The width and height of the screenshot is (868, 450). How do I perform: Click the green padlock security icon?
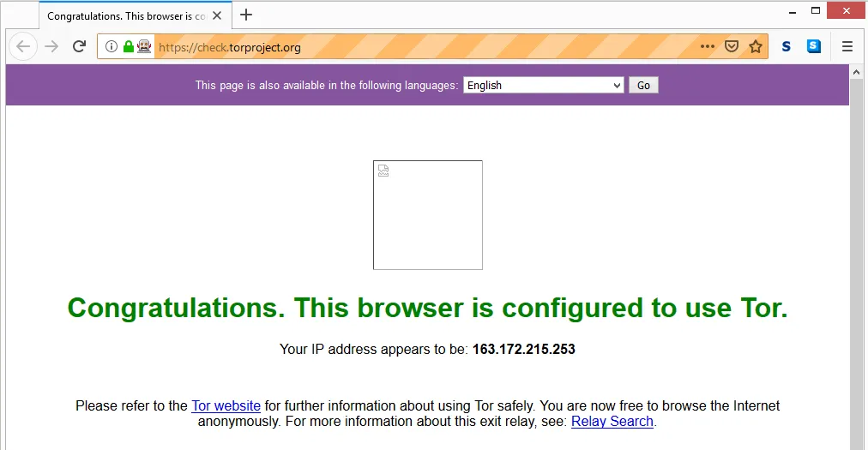click(x=128, y=46)
